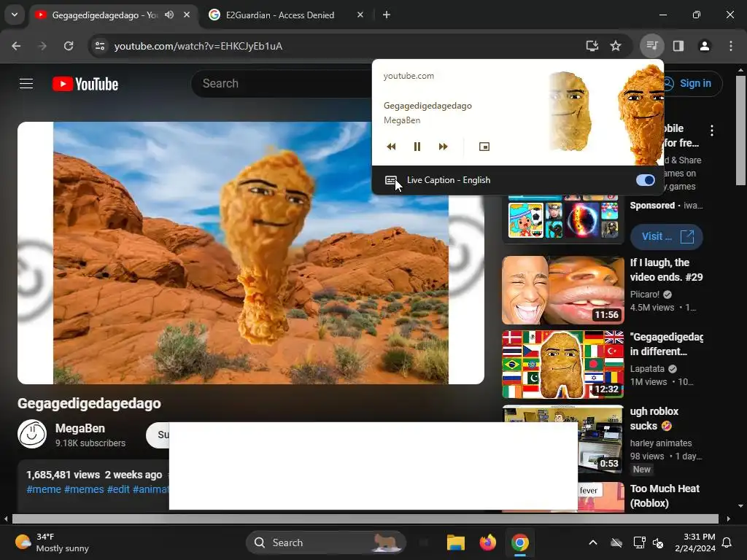Open the YouTube hamburger guide menu

(26, 84)
